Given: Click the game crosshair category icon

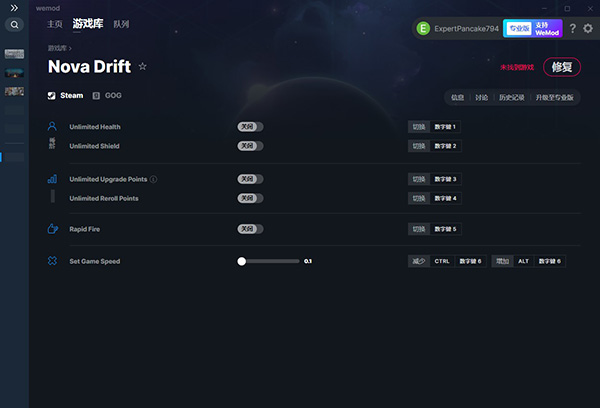Looking at the screenshot, I should pyautogui.click(x=52, y=261).
